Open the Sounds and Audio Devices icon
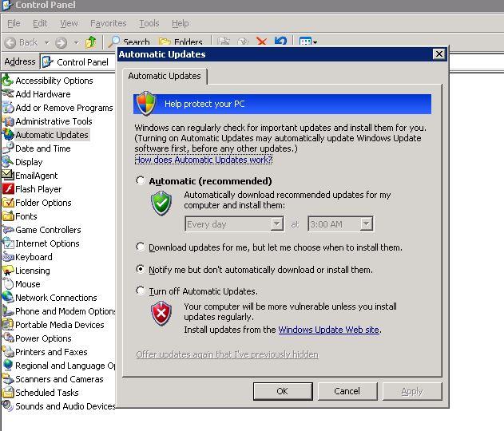Viewport: 504px width, 431px height. (x=7, y=406)
